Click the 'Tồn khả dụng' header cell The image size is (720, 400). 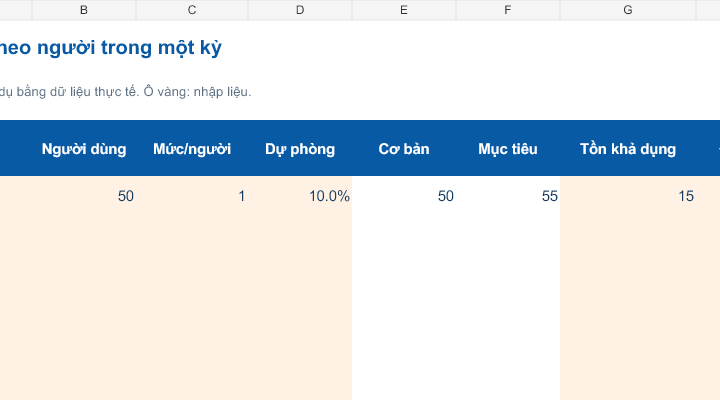click(x=628, y=149)
